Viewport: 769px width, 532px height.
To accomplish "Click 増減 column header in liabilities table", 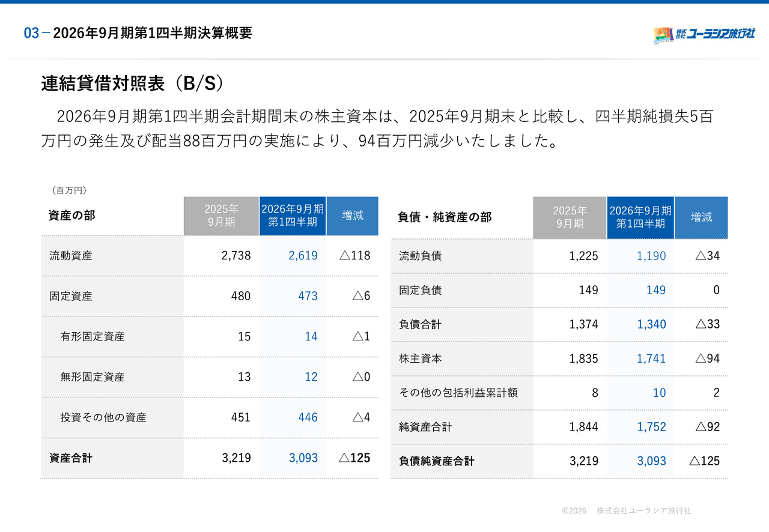I will 701,217.
